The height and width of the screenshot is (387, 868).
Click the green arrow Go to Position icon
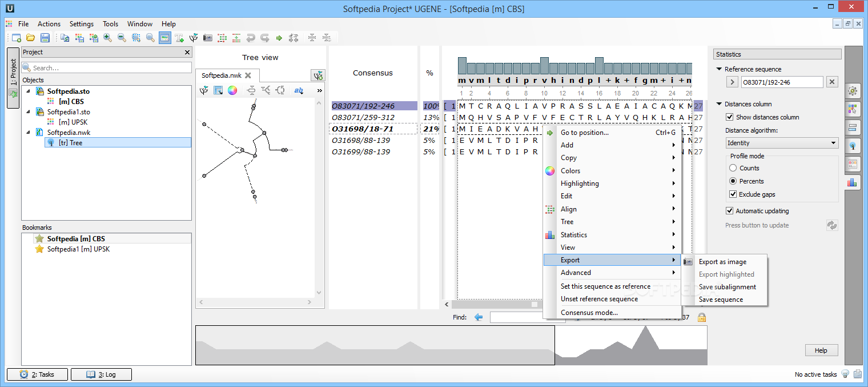click(x=279, y=38)
